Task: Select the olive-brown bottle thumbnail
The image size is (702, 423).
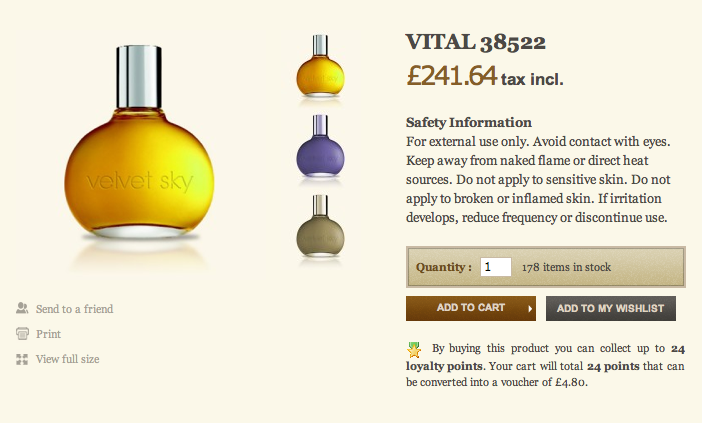Action: point(320,226)
